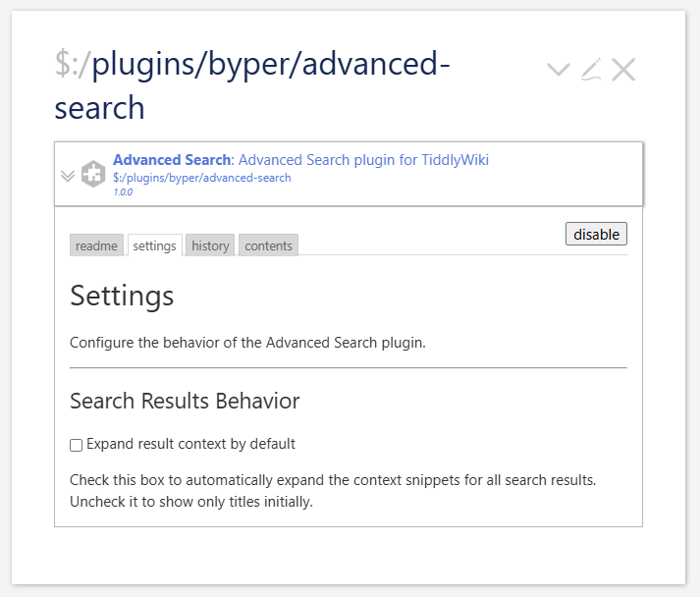Click the 'Advanced Search plugin for TiddlyWiki' description
This screenshot has height=597, width=700.
(363, 160)
